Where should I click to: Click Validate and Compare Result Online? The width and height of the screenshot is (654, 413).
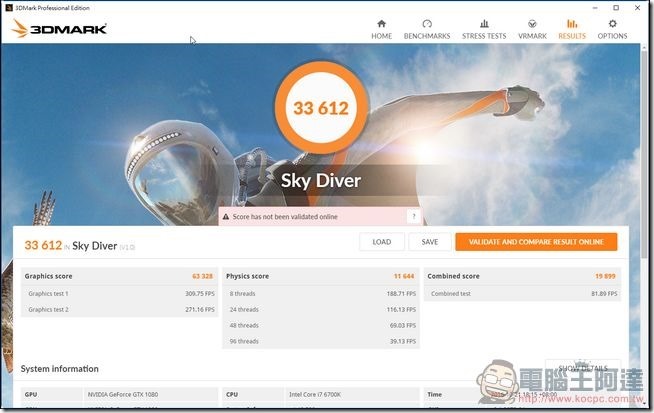tap(536, 242)
